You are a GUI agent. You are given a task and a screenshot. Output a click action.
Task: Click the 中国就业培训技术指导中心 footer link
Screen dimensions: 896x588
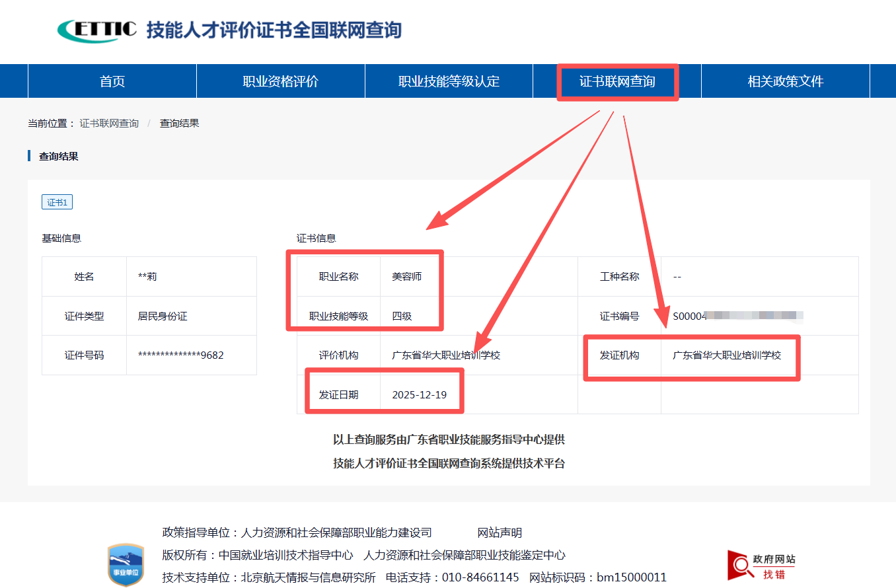[x=285, y=556]
